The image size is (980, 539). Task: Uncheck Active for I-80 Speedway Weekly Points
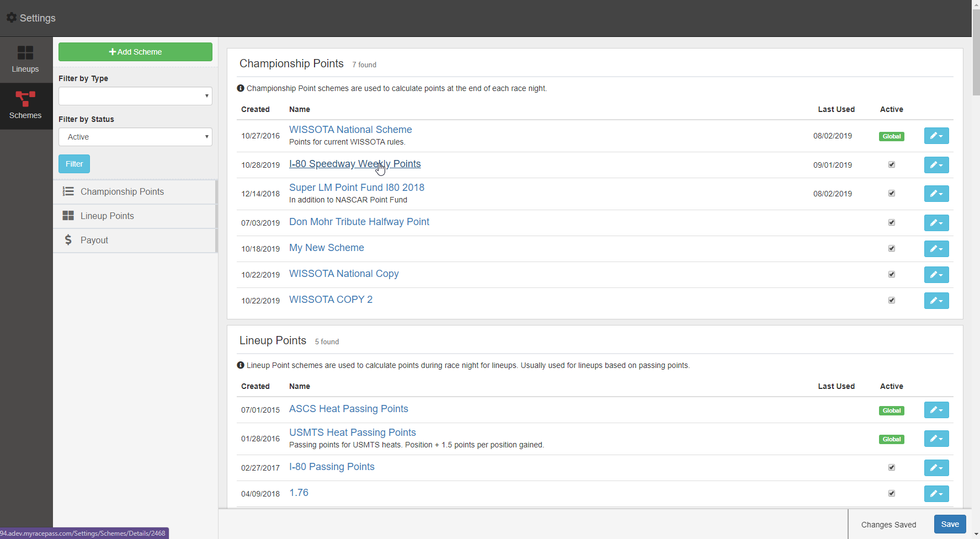pos(892,164)
